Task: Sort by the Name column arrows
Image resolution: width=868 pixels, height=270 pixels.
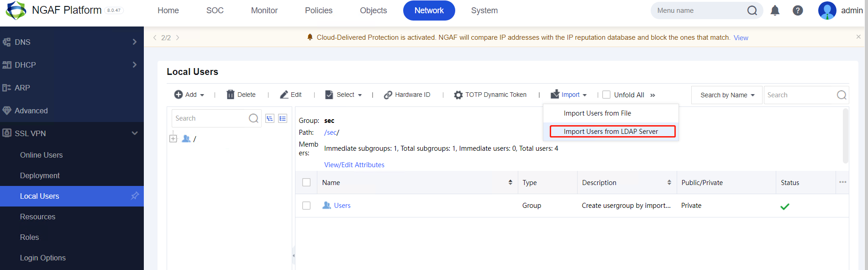Action: [x=510, y=182]
